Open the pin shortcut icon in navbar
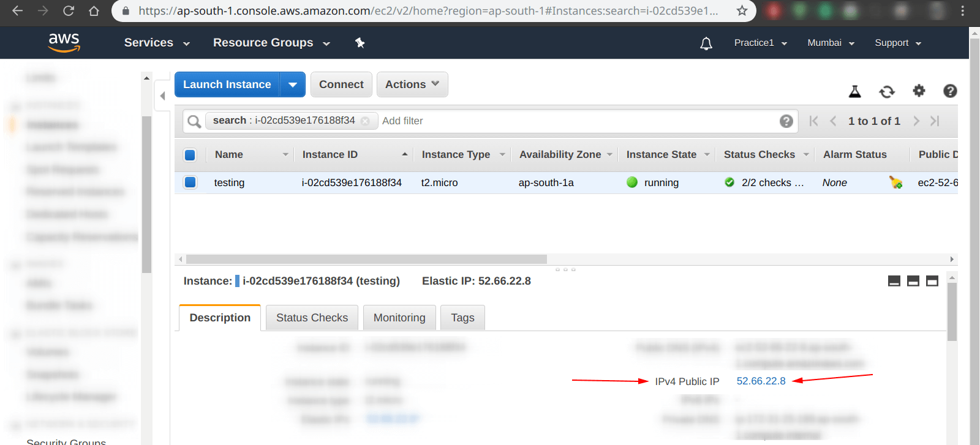This screenshot has height=445, width=980. point(360,43)
